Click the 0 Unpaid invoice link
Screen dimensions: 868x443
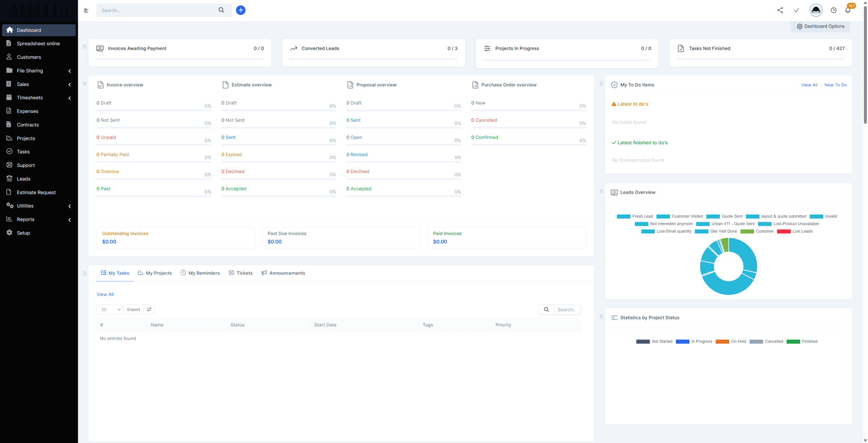(106, 137)
